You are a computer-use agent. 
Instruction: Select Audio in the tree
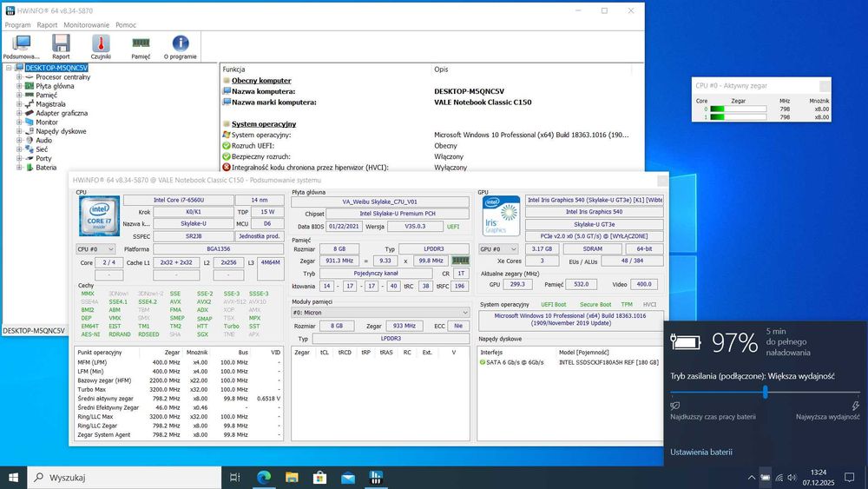click(43, 140)
